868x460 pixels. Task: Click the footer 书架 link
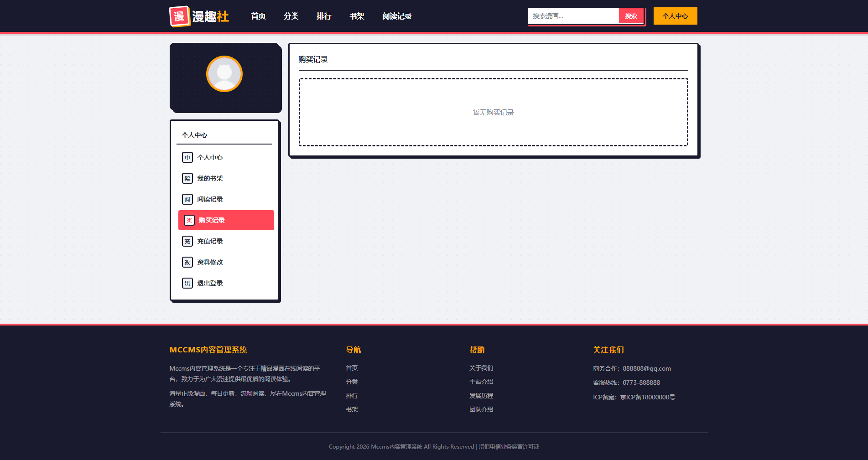(x=352, y=409)
